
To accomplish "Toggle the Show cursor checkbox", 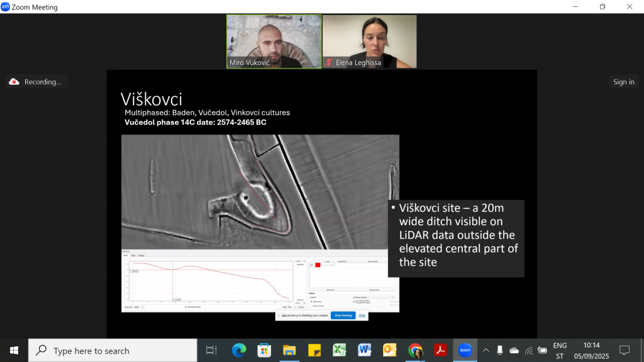I will point(311,302).
